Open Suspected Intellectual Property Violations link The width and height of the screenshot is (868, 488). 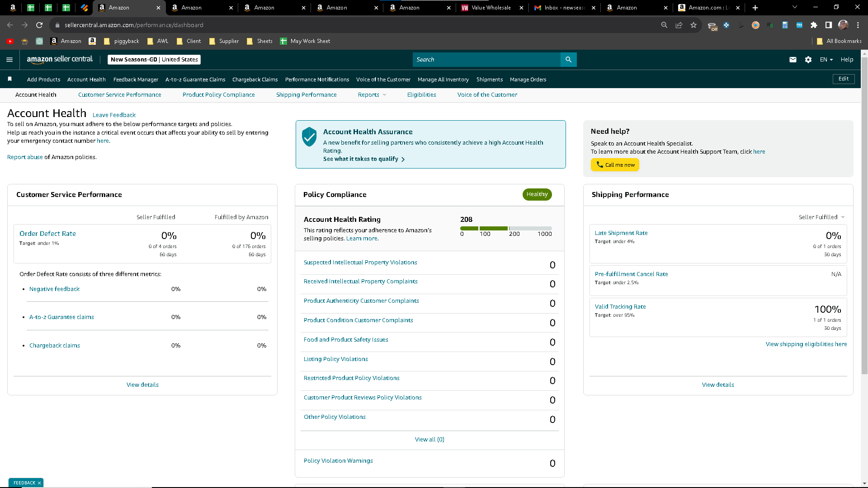click(x=360, y=263)
